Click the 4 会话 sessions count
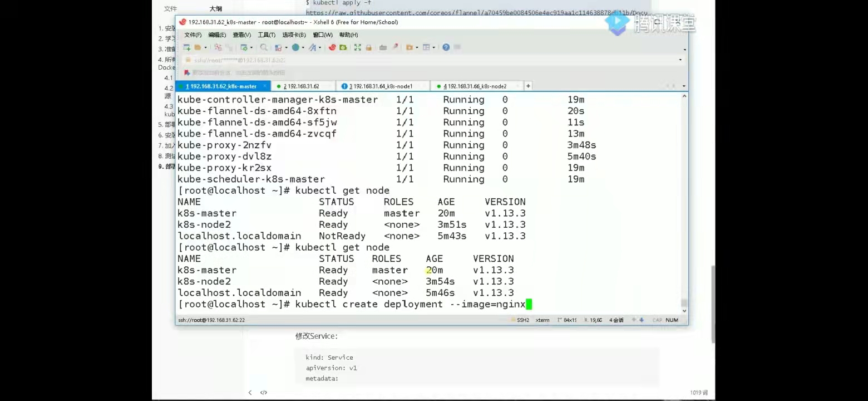The height and width of the screenshot is (401, 868). coord(616,320)
